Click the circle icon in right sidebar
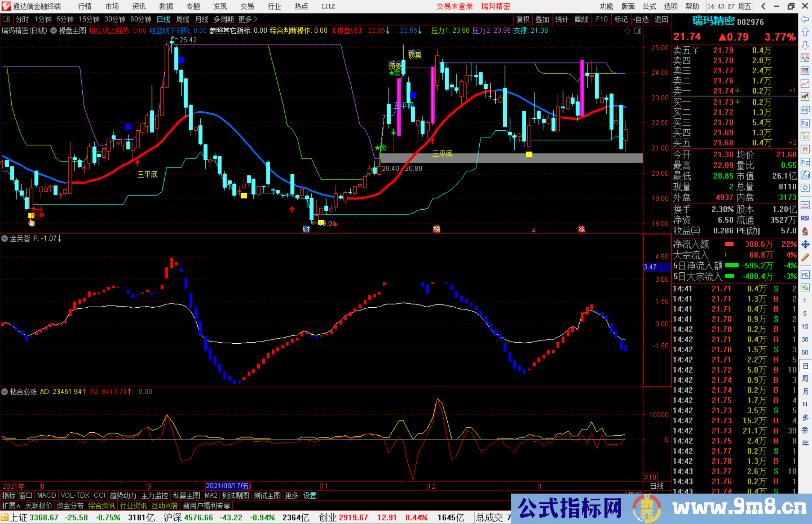This screenshot has width=812, height=524. click(805, 188)
